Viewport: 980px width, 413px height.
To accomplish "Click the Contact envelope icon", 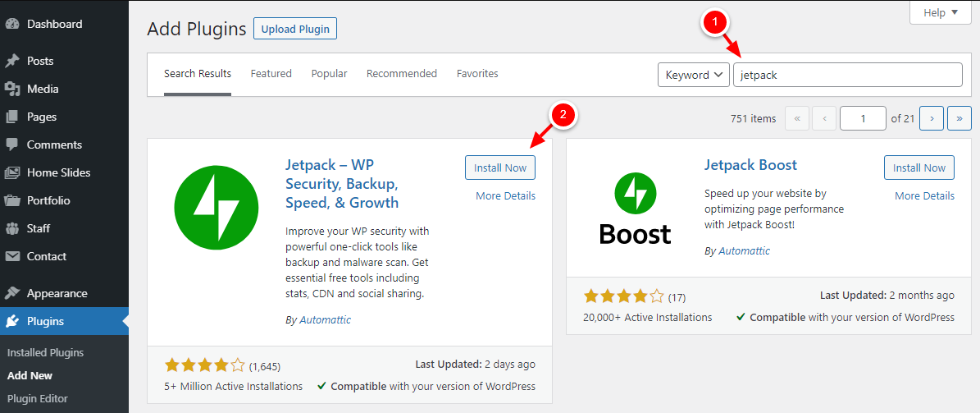I will pyautogui.click(x=12, y=256).
